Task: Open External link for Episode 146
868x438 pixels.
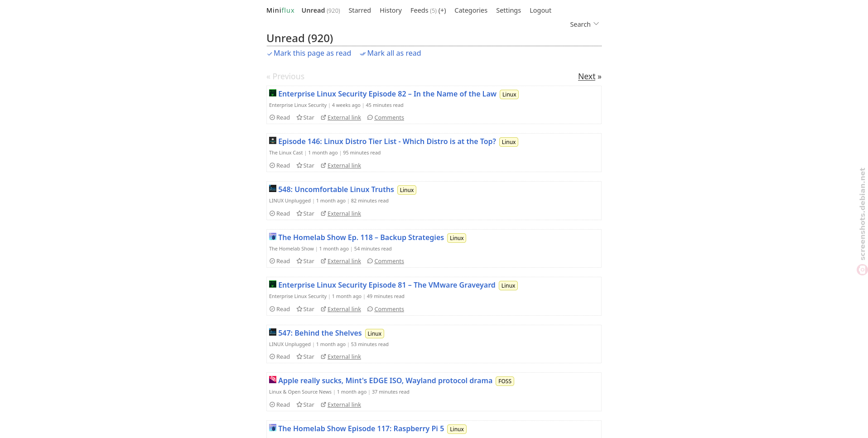Action: tap(341, 166)
